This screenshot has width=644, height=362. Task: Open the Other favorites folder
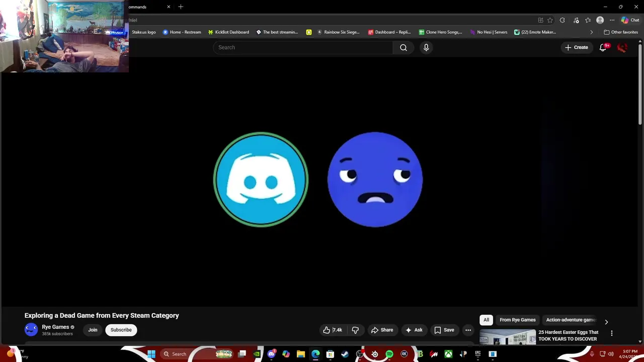pos(621,32)
